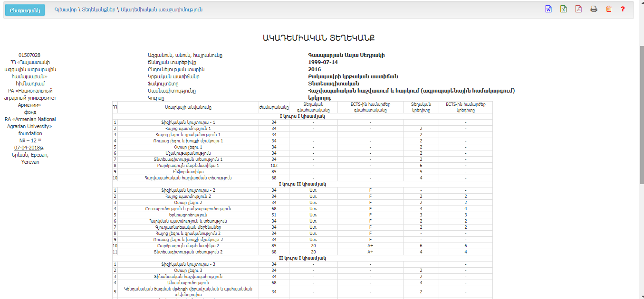The height and width of the screenshot is (299, 644).
Task: Select the Բարձրագույն մաթեմատիկա 1 row
Action: tap(188, 166)
